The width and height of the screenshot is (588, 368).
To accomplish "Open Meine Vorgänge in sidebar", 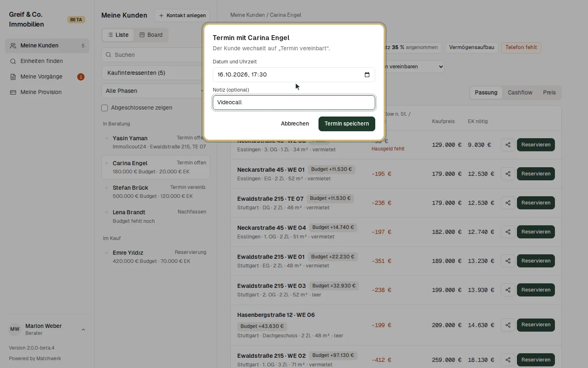I will pyautogui.click(x=47, y=77).
